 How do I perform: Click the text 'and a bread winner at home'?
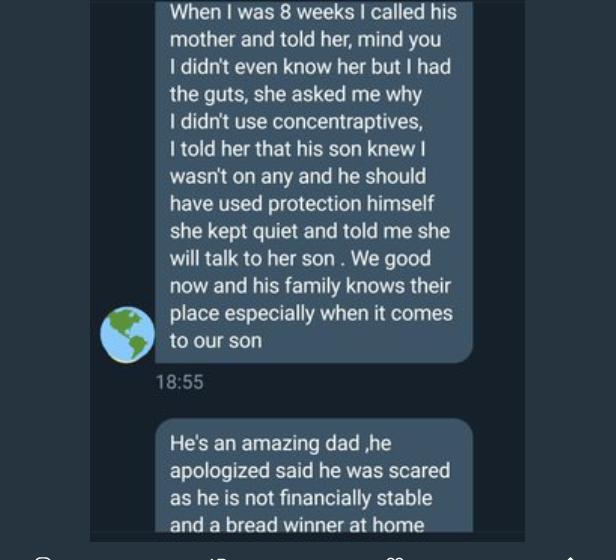[297, 525]
